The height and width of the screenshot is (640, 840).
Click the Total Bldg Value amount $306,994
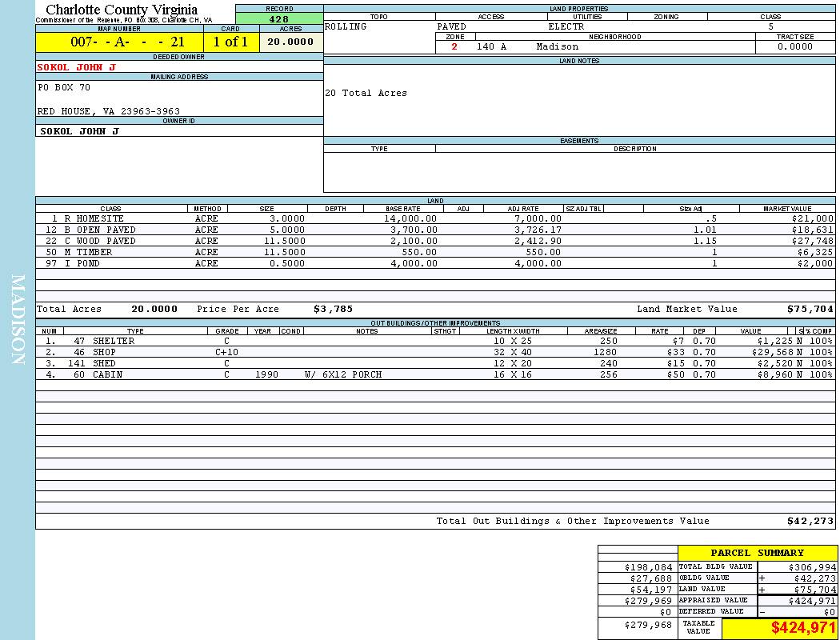tap(796, 566)
